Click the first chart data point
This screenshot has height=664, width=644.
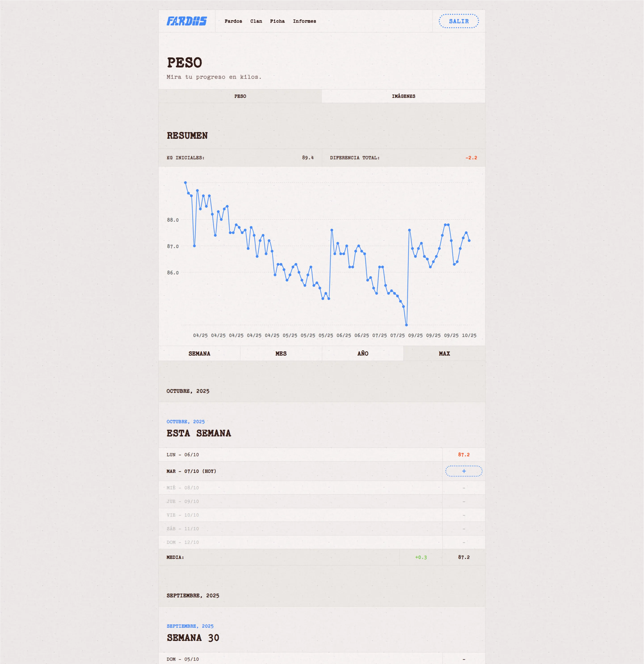[x=185, y=183]
